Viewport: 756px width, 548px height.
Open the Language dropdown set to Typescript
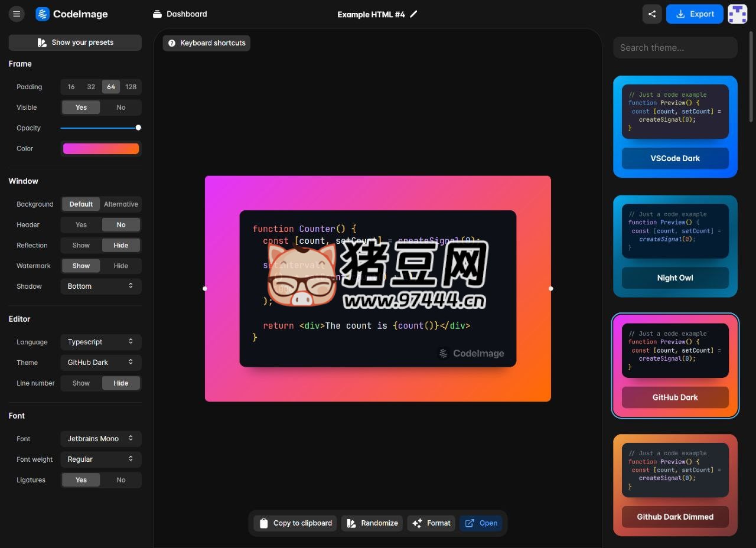click(100, 342)
